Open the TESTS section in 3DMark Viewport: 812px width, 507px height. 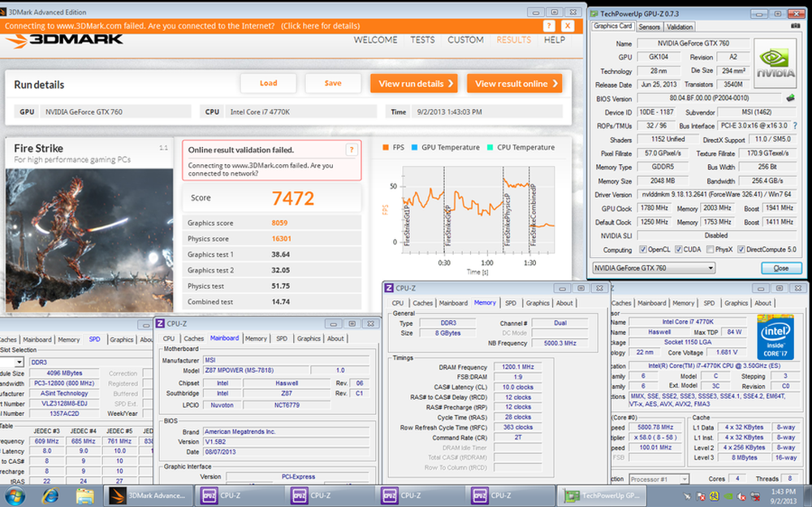pos(422,40)
